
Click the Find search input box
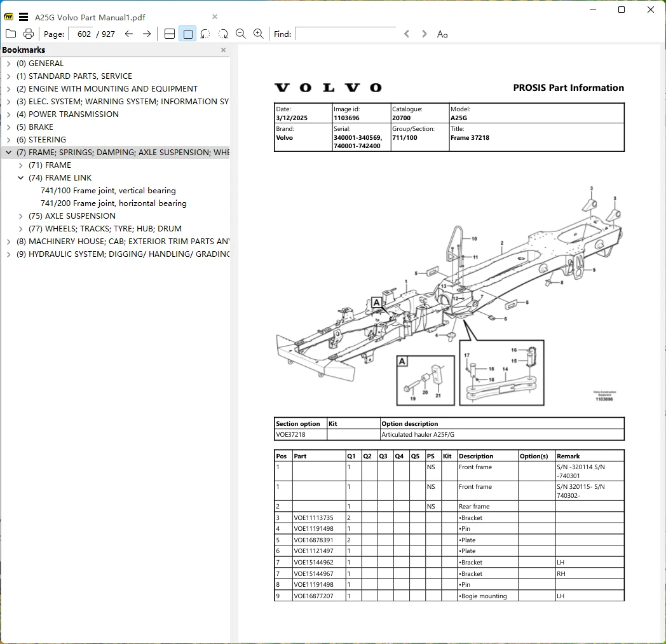(346, 34)
